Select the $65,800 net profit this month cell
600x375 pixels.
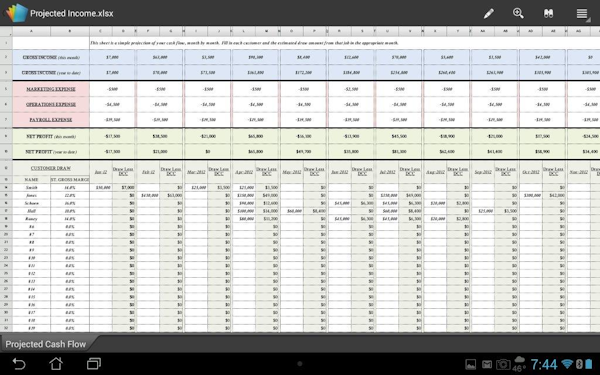[256, 136]
